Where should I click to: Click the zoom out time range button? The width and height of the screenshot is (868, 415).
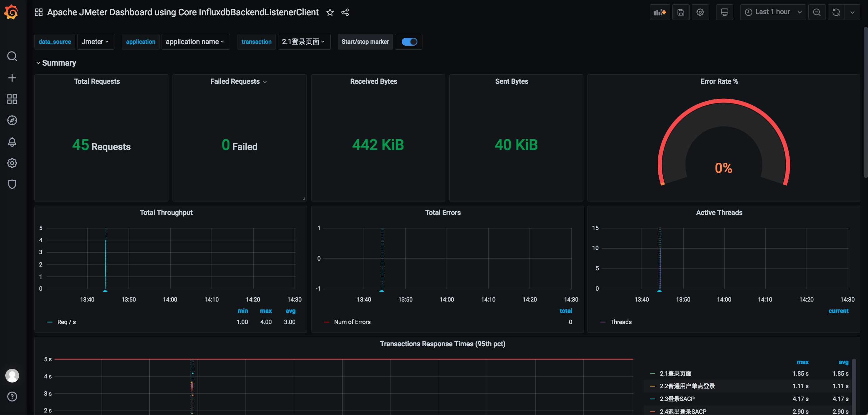point(816,12)
